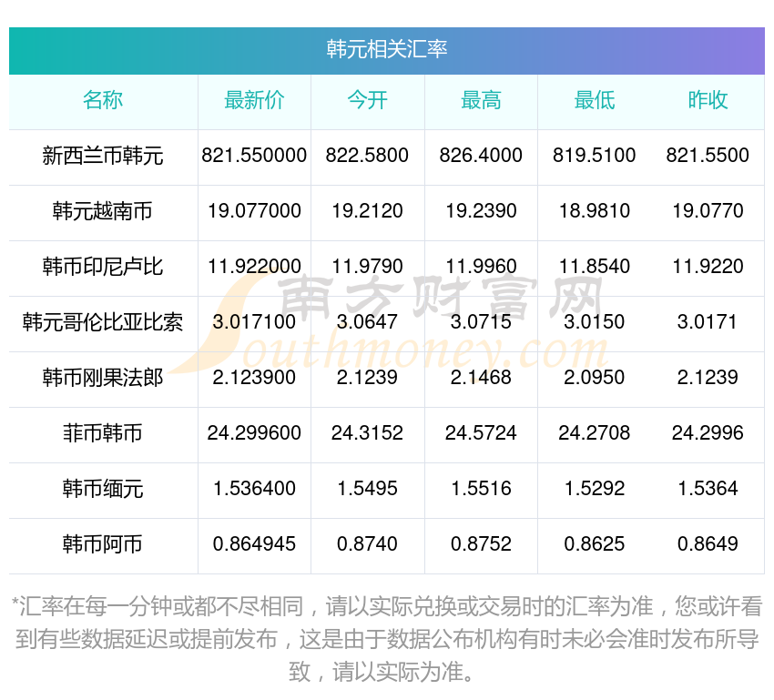The height and width of the screenshot is (700, 774).
Task: Select the 韩币缅元 row name
Action: tap(103, 489)
